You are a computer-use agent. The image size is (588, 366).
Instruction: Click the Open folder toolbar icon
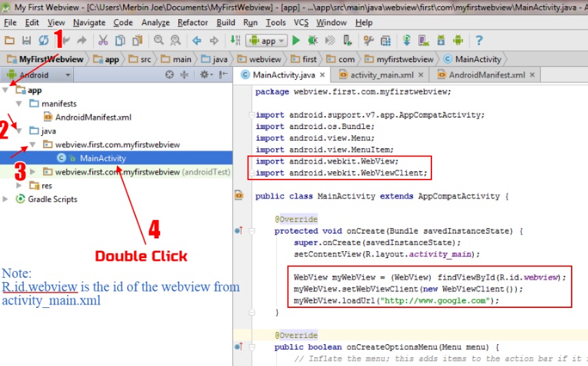pyautogui.click(x=10, y=40)
